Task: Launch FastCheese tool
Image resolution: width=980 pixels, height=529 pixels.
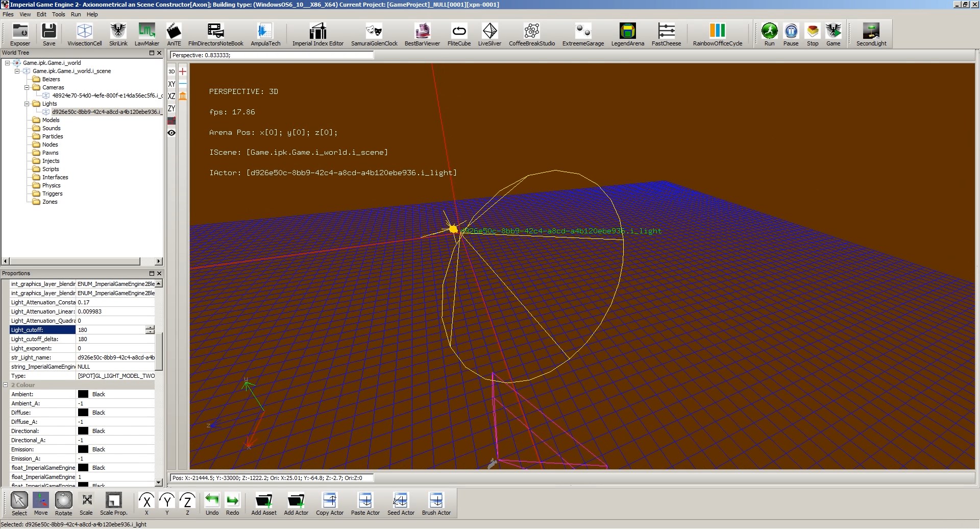Action: [666, 35]
